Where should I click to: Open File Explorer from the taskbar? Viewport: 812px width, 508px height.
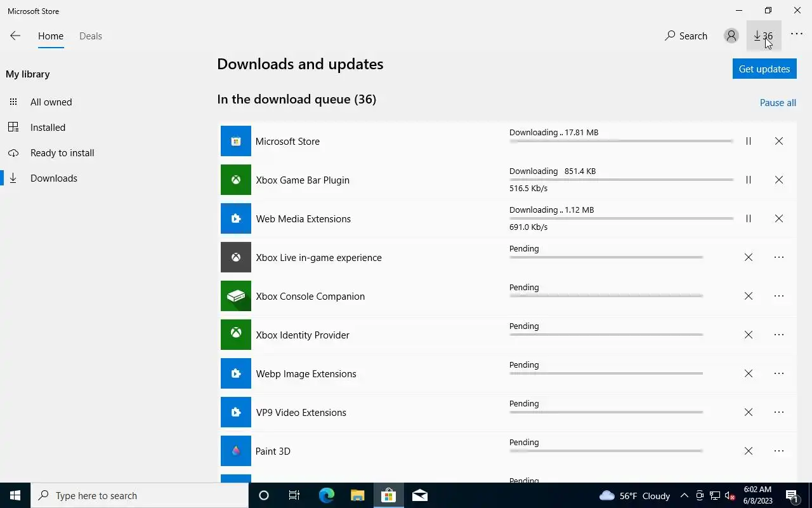click(x=357, y=495)
